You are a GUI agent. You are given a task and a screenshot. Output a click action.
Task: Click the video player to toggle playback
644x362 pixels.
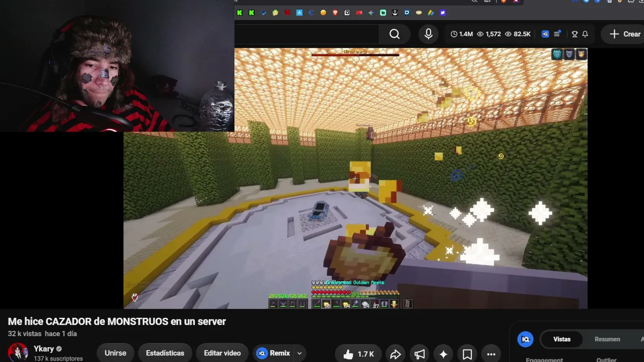[355, 178]
